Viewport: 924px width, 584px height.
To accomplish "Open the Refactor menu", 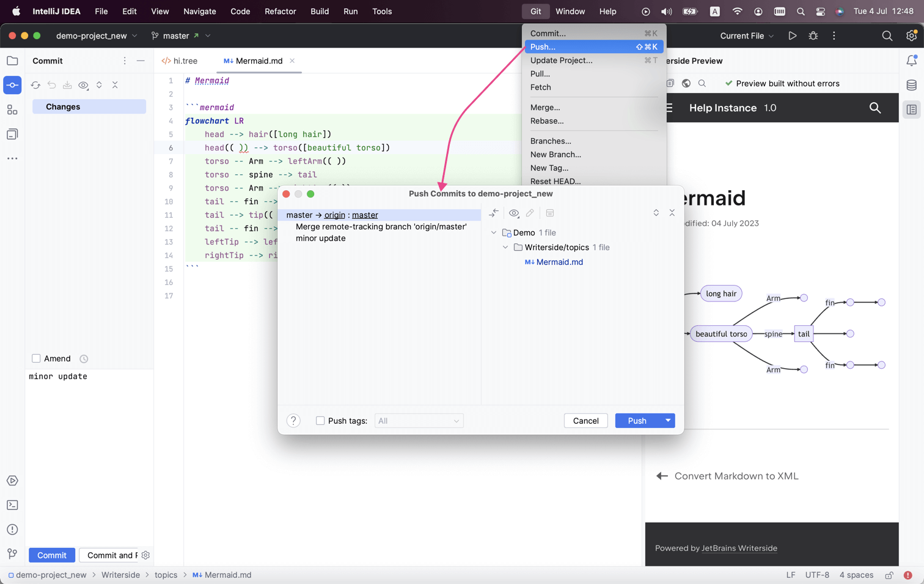I will pos(280,12).
